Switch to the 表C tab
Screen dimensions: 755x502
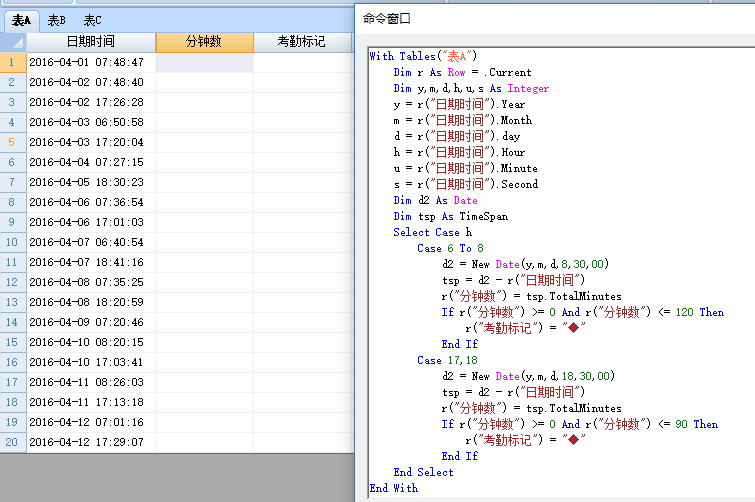coord(92,20)
